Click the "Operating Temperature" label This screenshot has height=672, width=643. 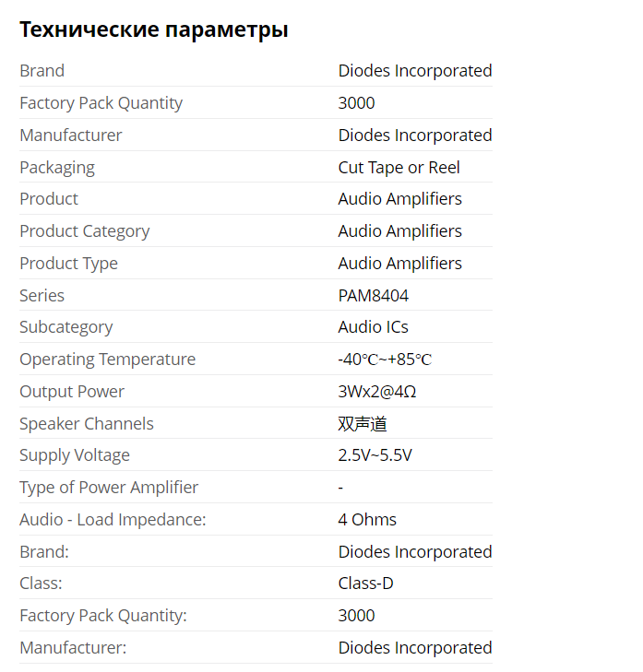tap(107, 360)
